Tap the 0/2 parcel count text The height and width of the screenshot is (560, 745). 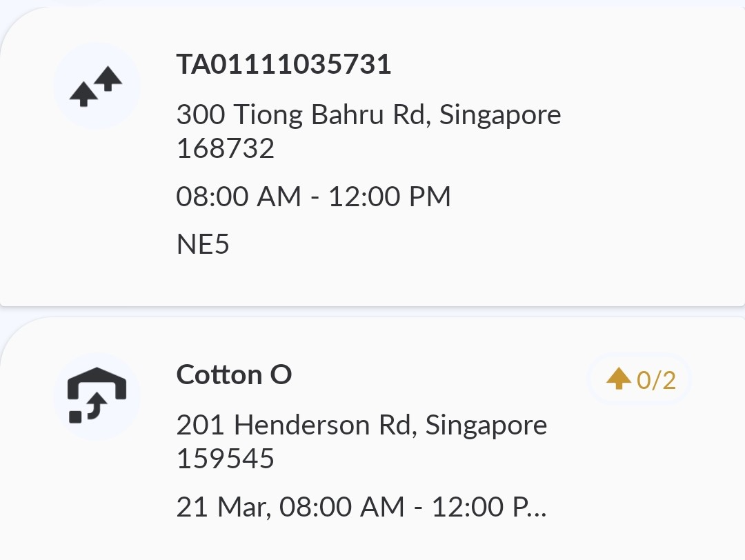coord(656,380)
